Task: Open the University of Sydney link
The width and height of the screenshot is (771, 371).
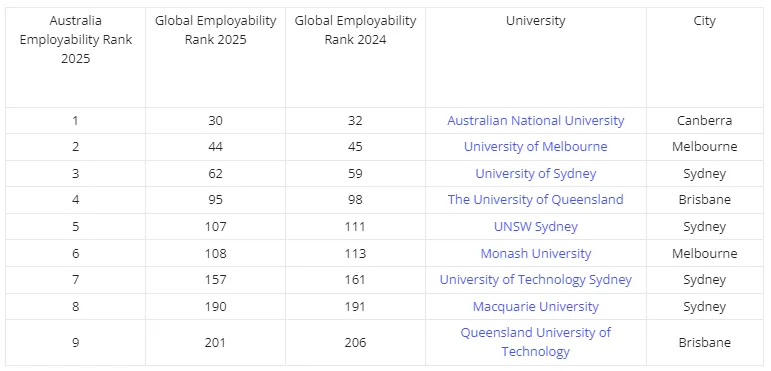Action: pos(535,173)
